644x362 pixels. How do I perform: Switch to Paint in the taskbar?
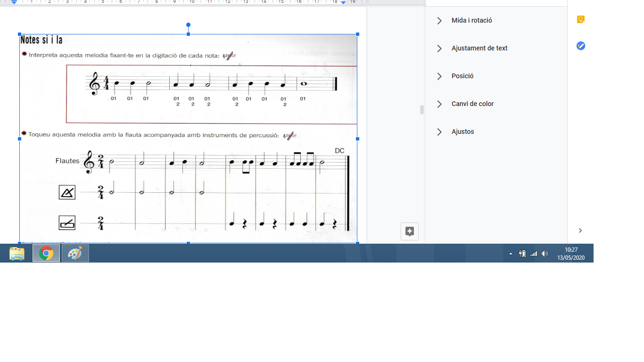[75, 254]
